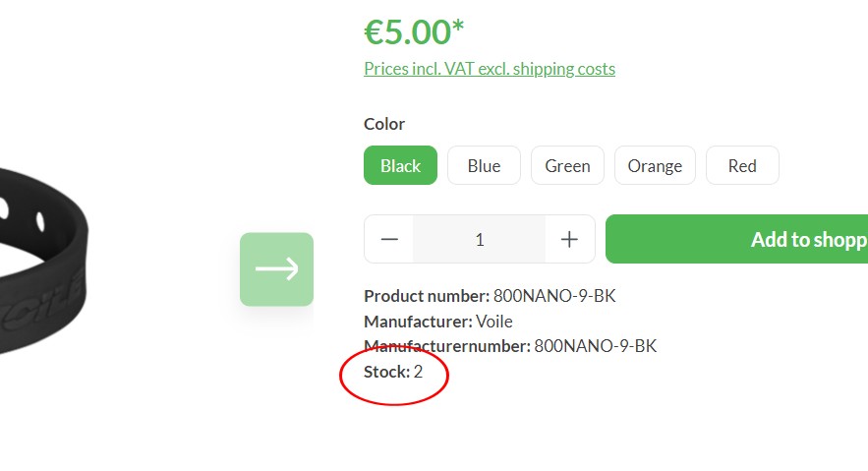Click the Product number 800NANO-9-BK line

[x=490, y=295]
